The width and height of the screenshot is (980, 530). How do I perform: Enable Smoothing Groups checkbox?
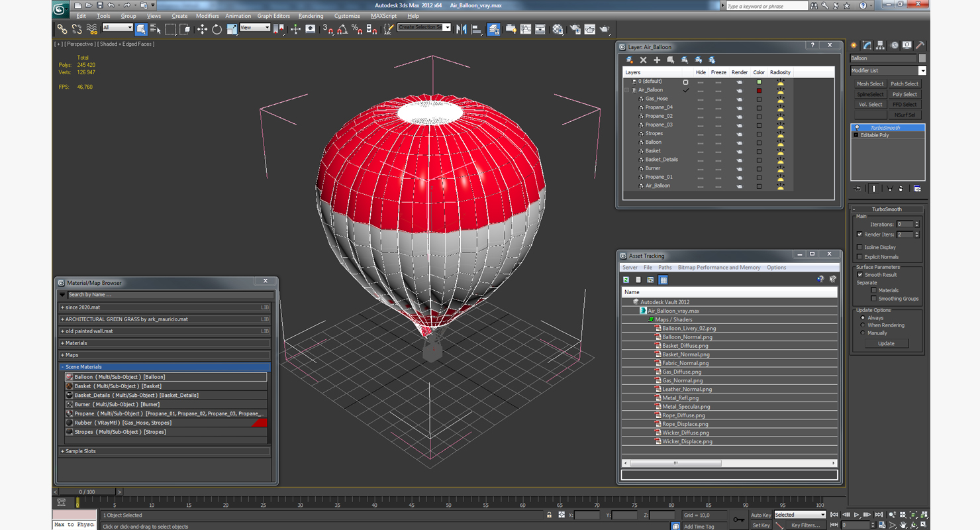pos(873,299)
